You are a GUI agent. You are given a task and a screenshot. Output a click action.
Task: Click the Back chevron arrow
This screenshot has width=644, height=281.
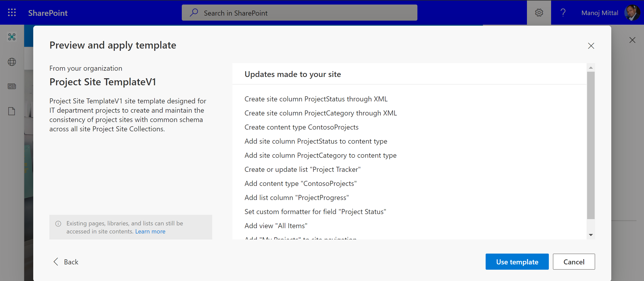[x=56, y=262]
